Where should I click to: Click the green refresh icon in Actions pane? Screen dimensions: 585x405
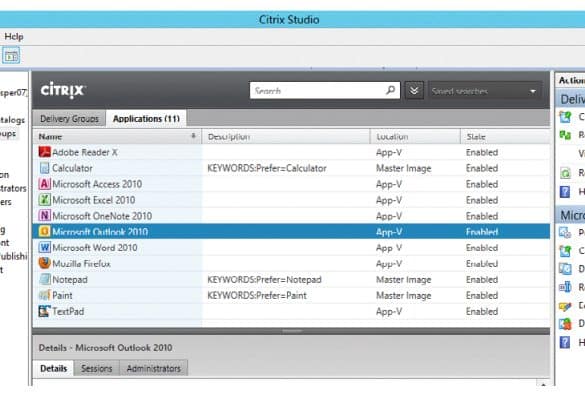[565, 173]
